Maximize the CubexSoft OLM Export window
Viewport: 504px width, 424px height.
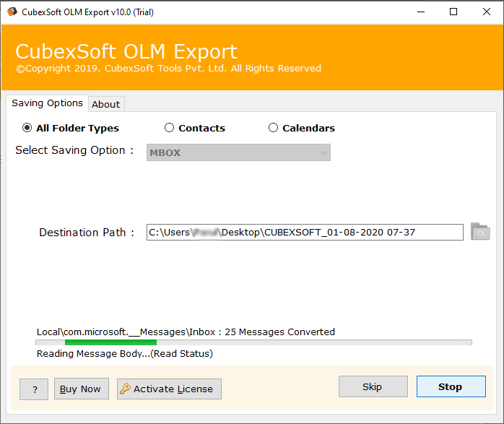pyautogui.click(x=453, y=12)
